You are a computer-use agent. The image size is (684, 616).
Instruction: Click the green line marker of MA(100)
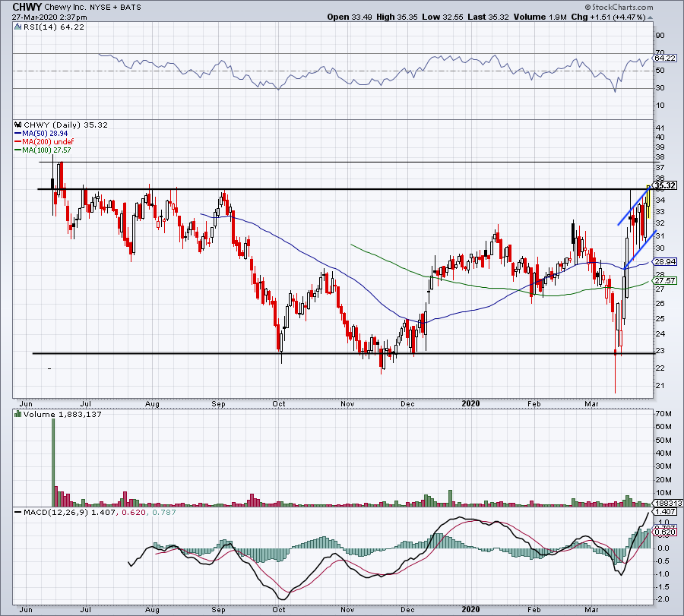click(x=18, y=150)
